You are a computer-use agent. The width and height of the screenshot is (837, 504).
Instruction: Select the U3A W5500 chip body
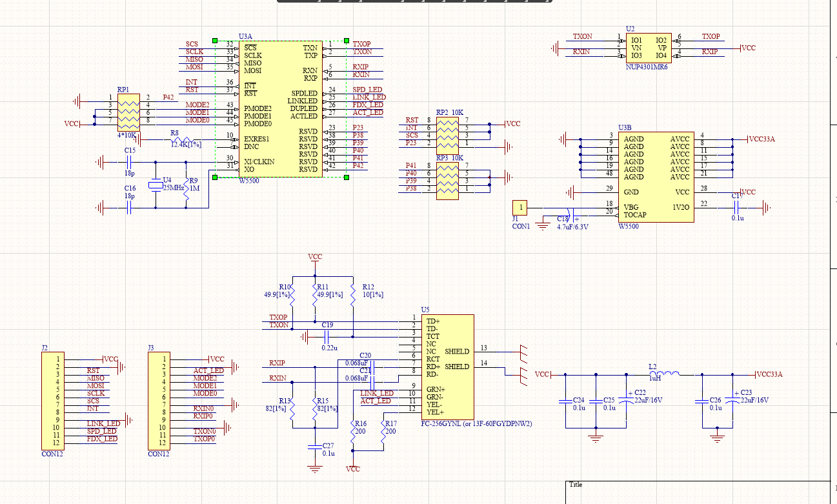(280, 108)
